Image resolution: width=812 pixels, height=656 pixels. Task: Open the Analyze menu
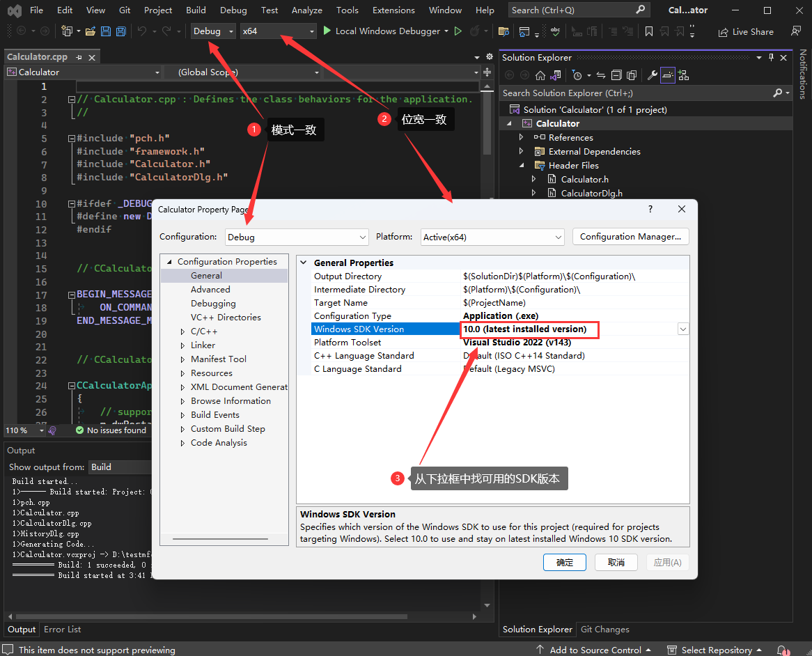point(306,10)
